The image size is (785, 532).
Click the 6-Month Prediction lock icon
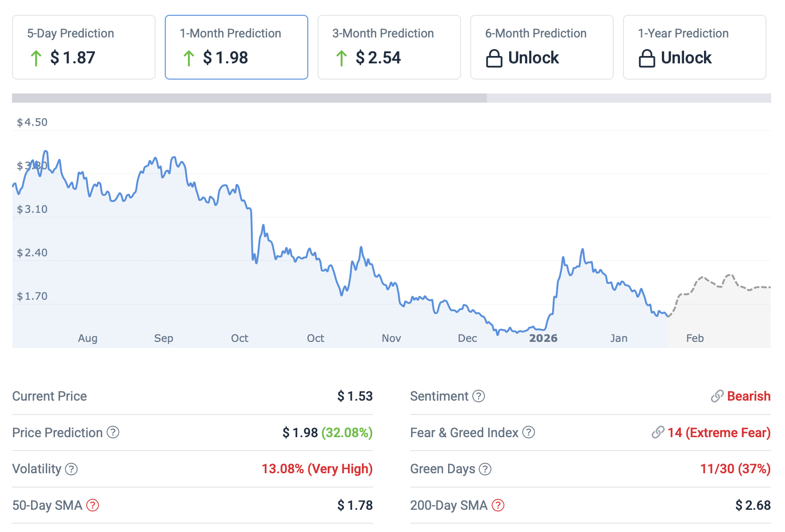coord(494,59)
